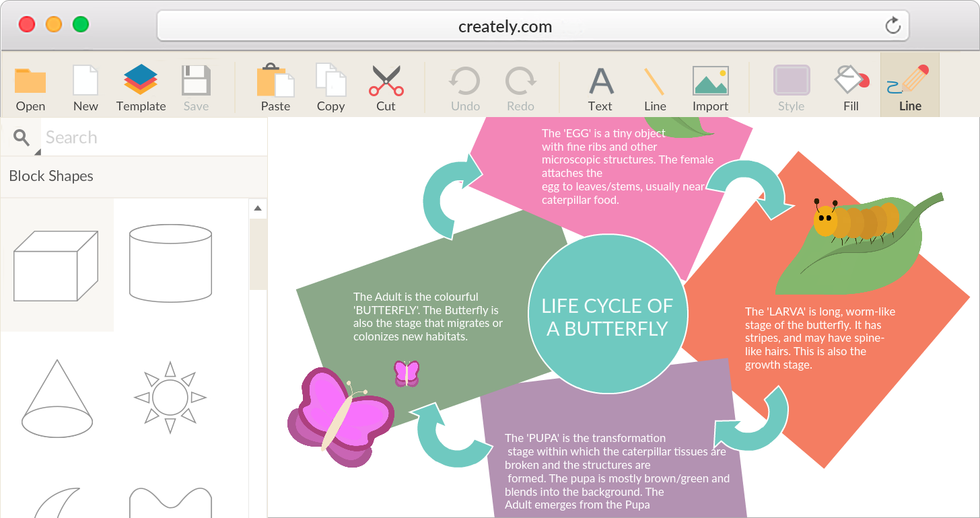980x518 pixels.
Task: Click the Cut scissors icon
Action: 386,81
